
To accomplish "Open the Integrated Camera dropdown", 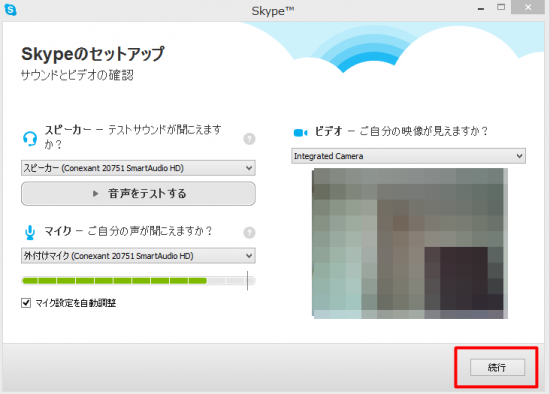I will click(408, 156).
